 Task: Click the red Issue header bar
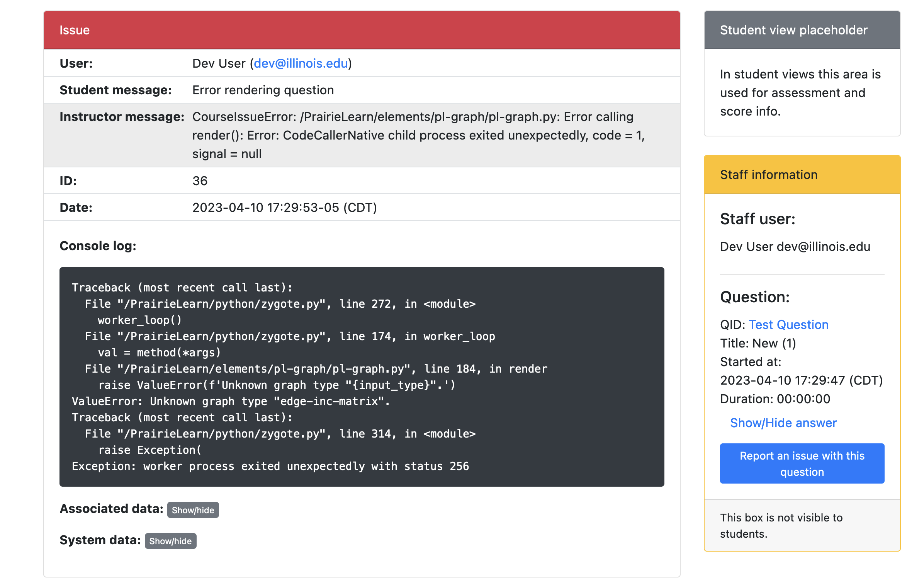pyautogui.click(x=362, y=30)
